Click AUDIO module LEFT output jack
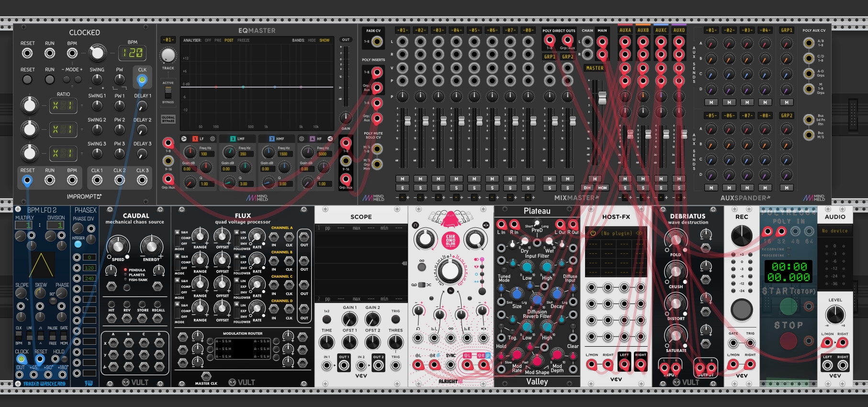Screen dimensions: 868x407 click(x=827, y=365)
